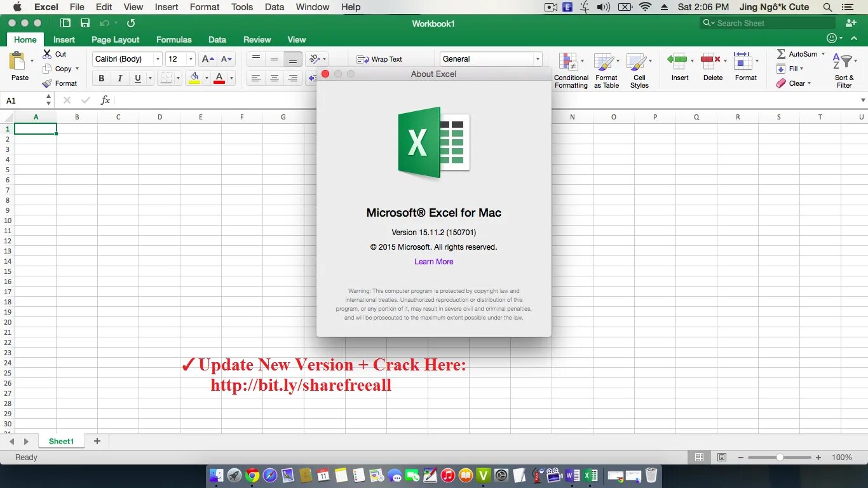This screenshot has height=488, width=868.
Task: Open the General number format dropdown
Action: [x=538, y=59]
